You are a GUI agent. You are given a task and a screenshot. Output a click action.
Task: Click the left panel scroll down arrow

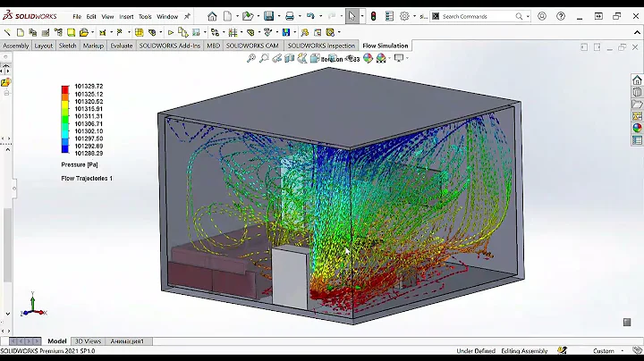point(7,314)
